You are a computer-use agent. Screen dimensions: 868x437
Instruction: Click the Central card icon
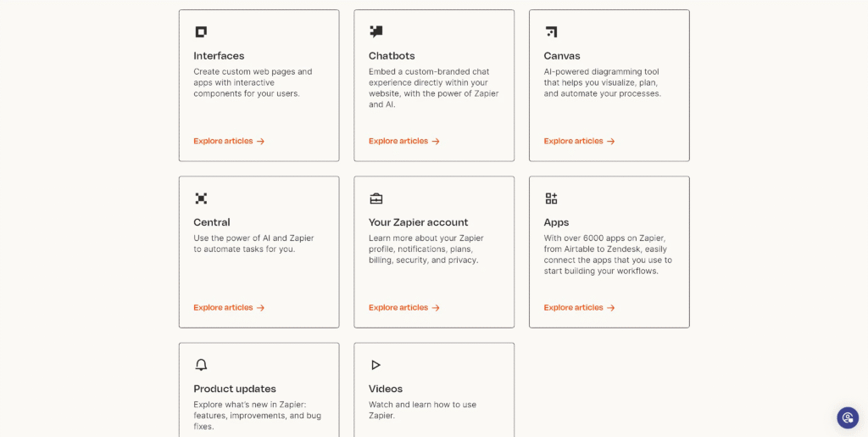pos(201,199)
